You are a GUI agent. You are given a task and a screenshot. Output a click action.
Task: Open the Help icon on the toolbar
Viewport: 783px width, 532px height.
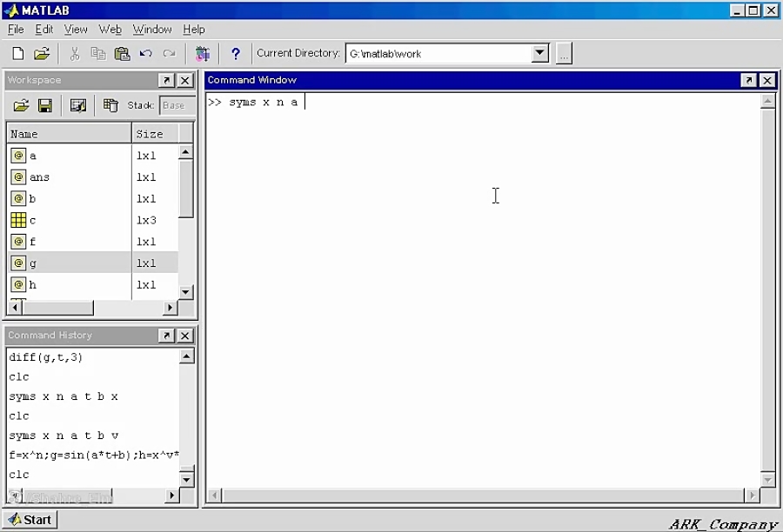coord(235,53)
